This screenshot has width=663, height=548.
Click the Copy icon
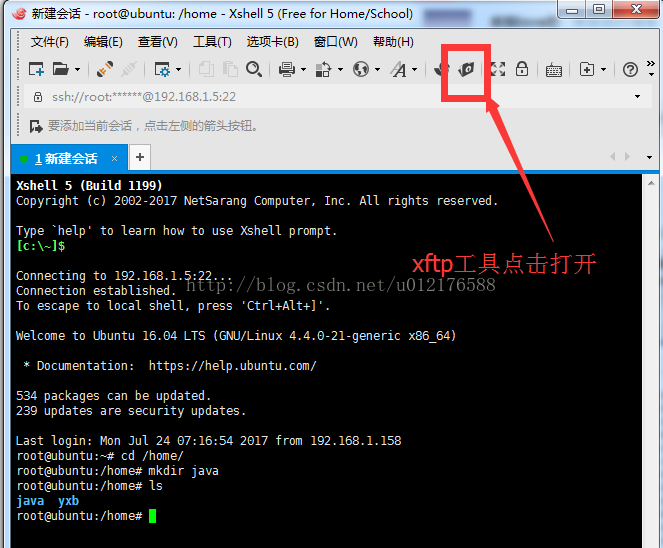coord(206,69)
